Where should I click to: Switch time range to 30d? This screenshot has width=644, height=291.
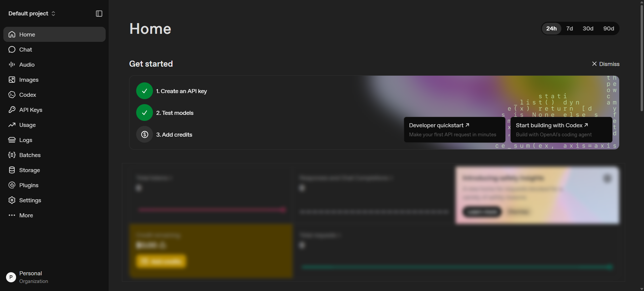click(x=588, y=28)
